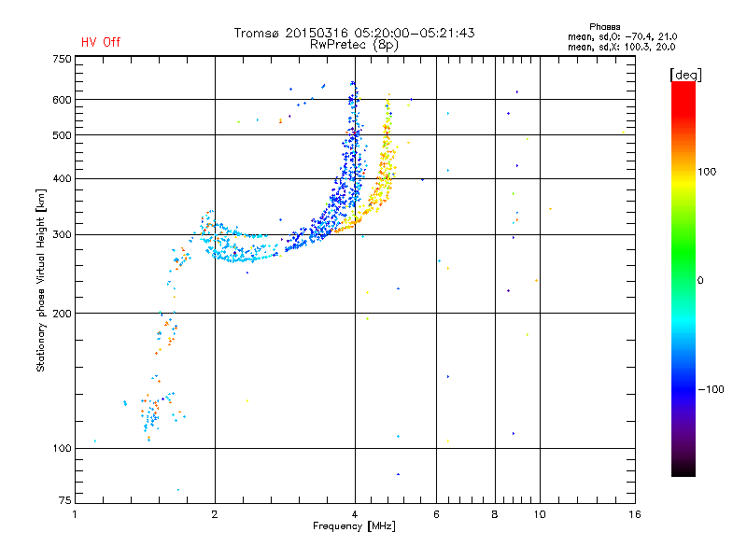Click the x-axis label '1'
The height and width of the screenshot is (560, 747).
tap(75, 514)
